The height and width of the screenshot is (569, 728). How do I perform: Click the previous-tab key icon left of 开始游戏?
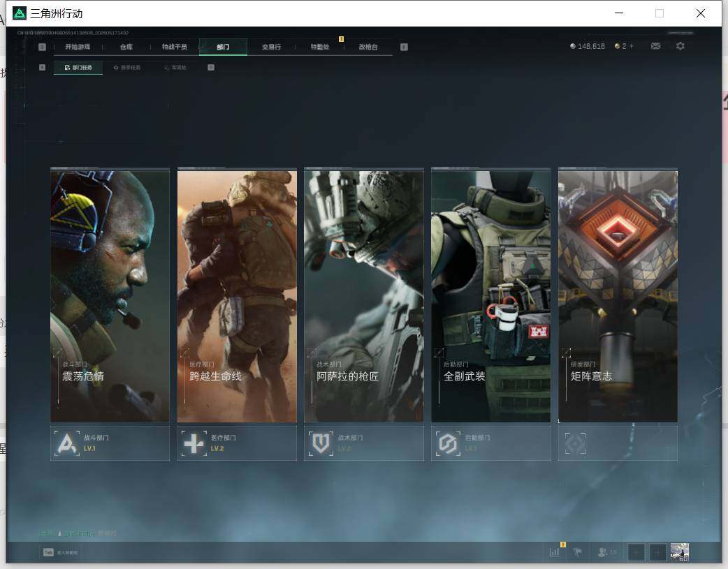pyautogui.click(x=42, y=47)
